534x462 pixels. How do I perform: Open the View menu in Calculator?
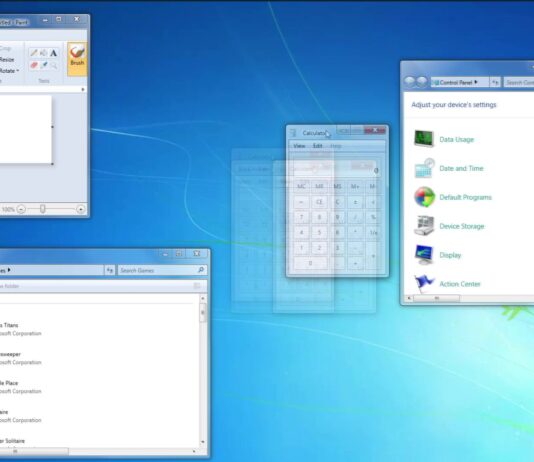coord(299,146)
